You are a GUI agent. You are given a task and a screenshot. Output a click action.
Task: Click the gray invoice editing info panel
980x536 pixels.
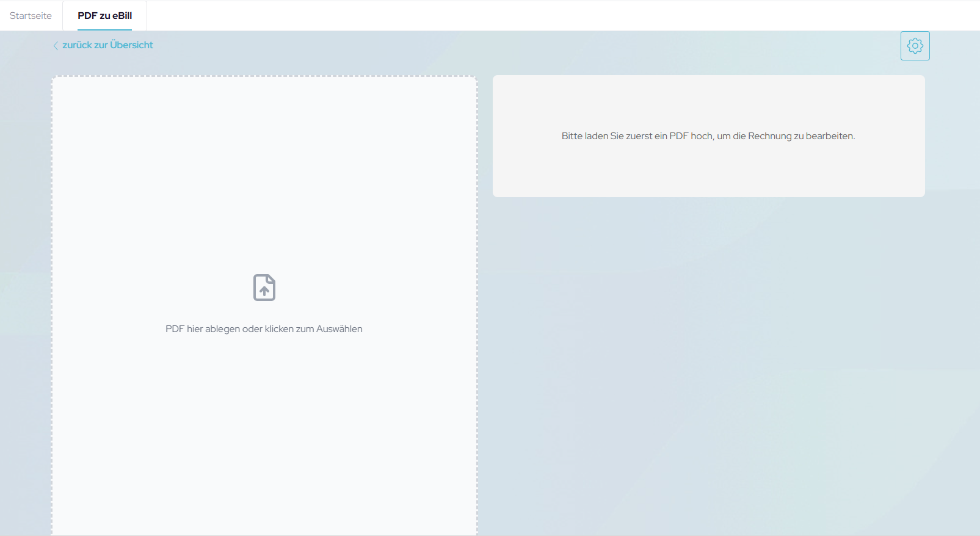click(x=708, y=171)
